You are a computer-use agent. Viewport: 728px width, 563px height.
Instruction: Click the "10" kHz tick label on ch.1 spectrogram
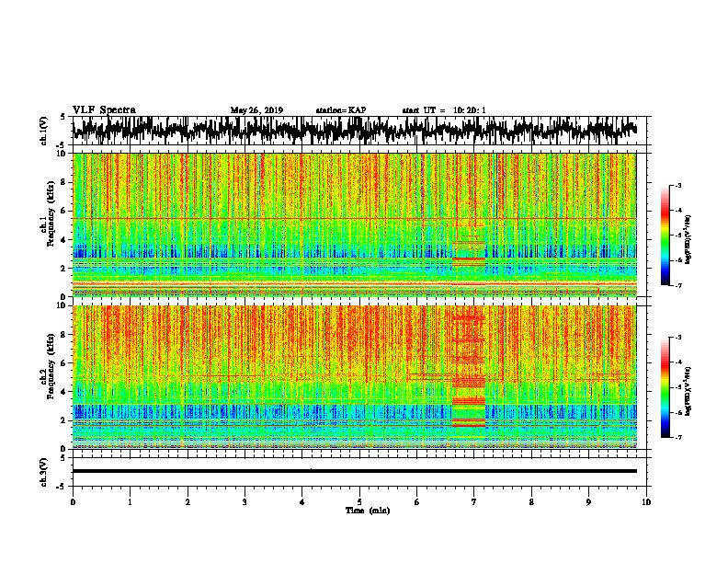[62, 154]
